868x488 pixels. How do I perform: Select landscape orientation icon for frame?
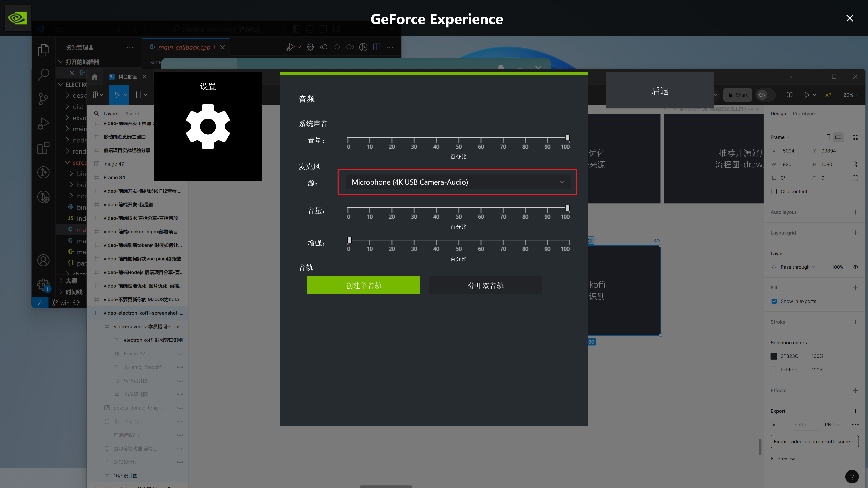coord(838,137)
